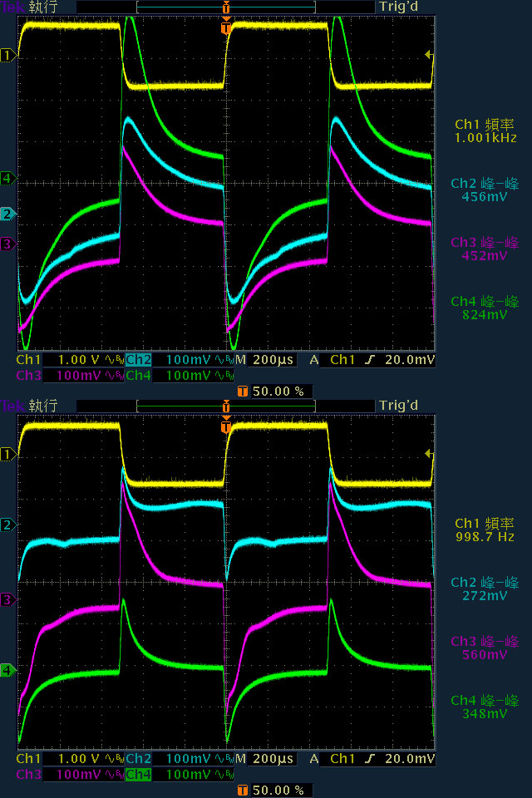This screenshot has height=798, width=532.
Task: Select the Ch3 峰-峰 452mV measurement
Action: (485, 249)
